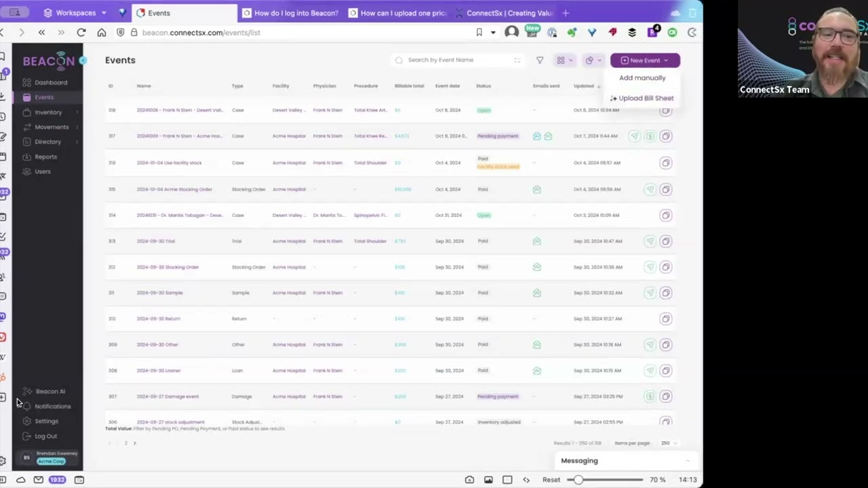
Task: Choose Add manually from New Event menu
Action: (x=642, y=78)
